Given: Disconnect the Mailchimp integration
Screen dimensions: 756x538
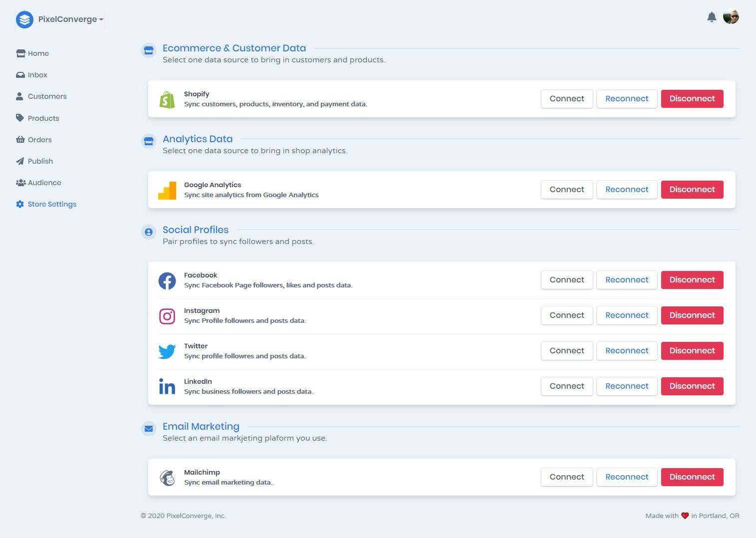Looking at the screenshot, I should 692,477.
